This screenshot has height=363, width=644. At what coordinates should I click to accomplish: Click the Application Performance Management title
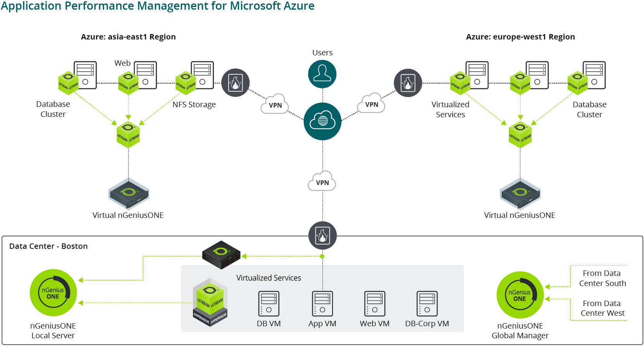[x=157, y=6]
